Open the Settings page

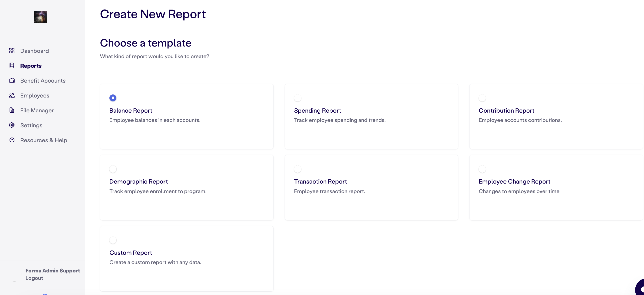(31, 125)
